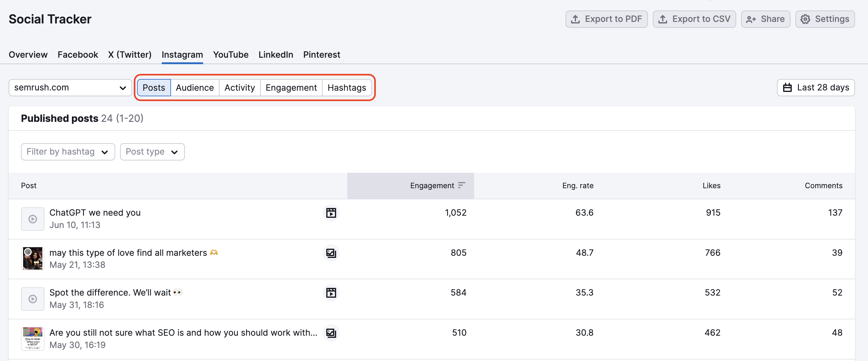Viewport: 868px width, 361px height.
Task: Click the add-person icon in Share
Action: [x=751, y=19]
